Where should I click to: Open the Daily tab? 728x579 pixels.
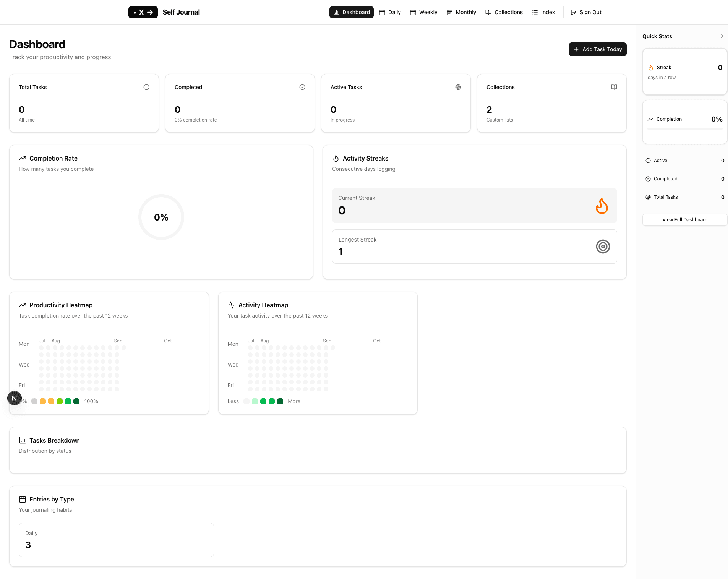(x=390, y=12)
